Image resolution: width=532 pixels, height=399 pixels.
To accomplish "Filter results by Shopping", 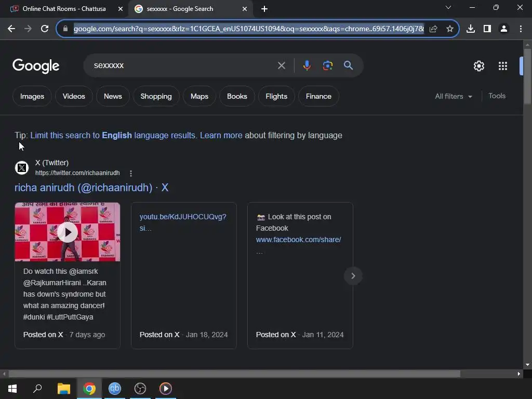I will (x=156, y=96).
